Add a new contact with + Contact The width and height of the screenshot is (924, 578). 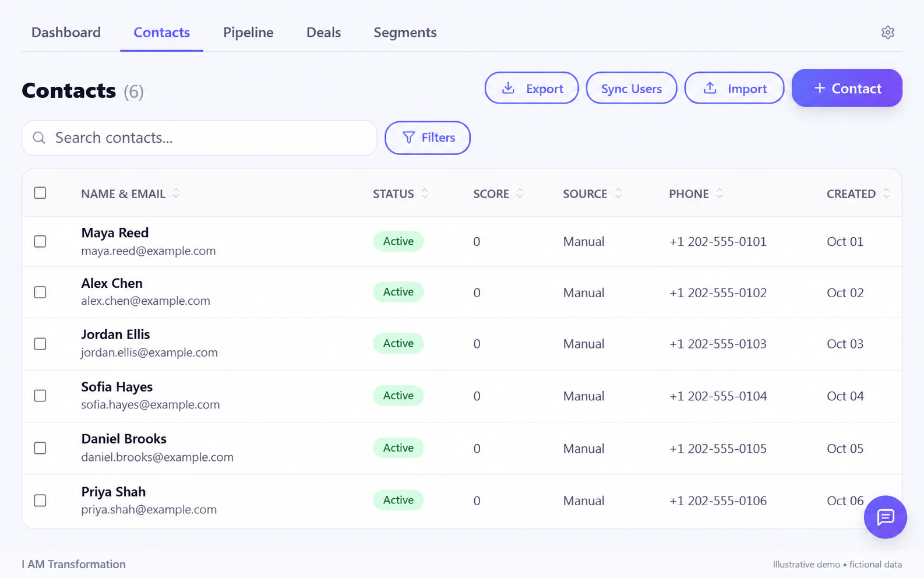(847, 88)
